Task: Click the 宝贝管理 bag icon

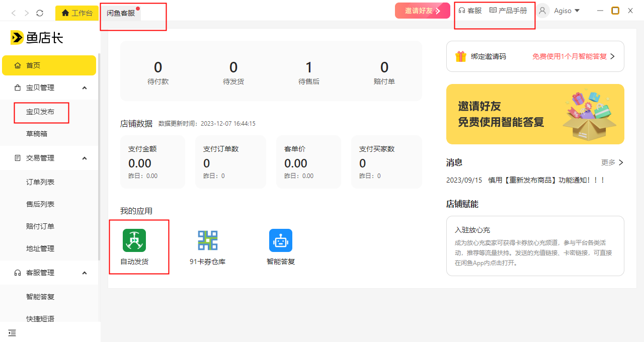Action: pyautogui.click(x=18, y=88)
